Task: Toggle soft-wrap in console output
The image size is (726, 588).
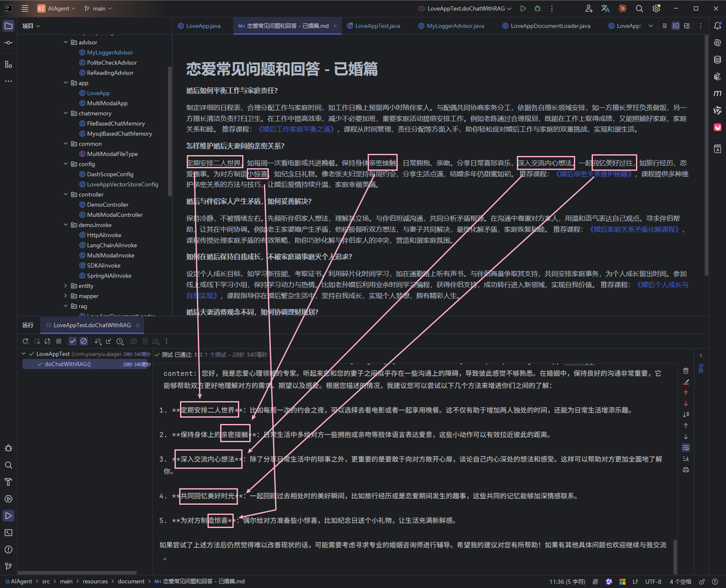Action: coord(686,448)
